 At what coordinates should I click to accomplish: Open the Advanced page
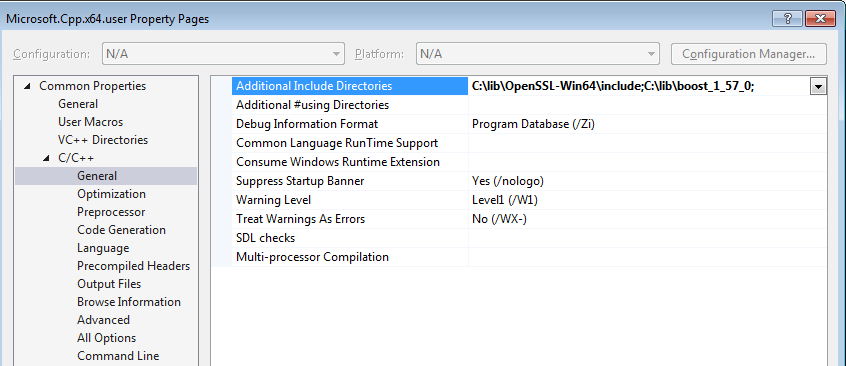coord(104,320)
